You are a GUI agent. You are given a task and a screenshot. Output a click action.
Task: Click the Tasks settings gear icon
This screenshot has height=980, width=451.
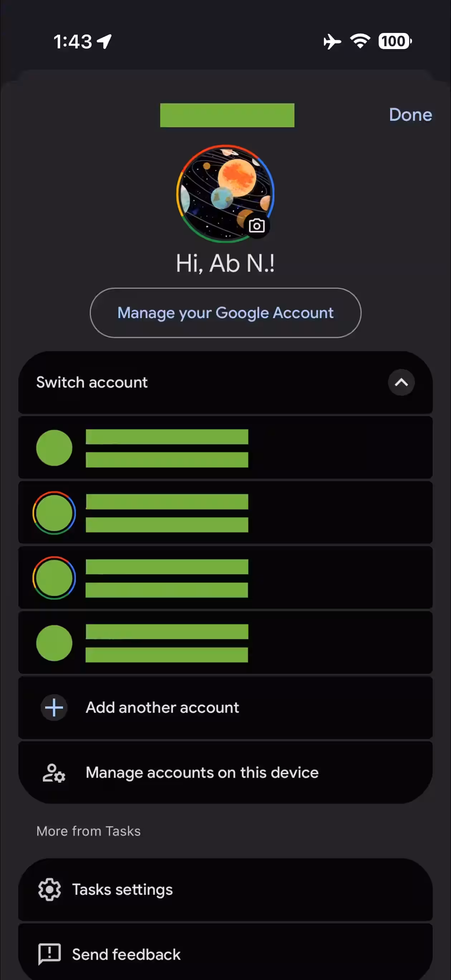point(49,889)
